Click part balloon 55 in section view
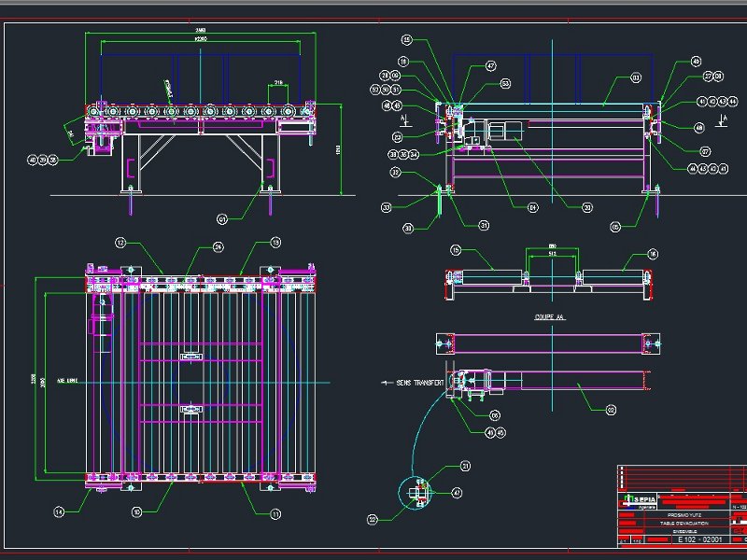 [x=406, y=40]
